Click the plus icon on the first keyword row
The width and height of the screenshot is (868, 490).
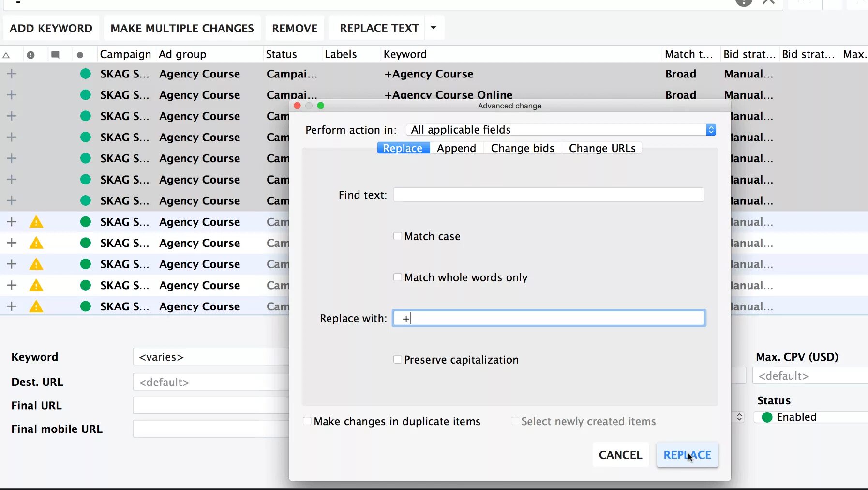pyautogui.click(x=12, y=74)
